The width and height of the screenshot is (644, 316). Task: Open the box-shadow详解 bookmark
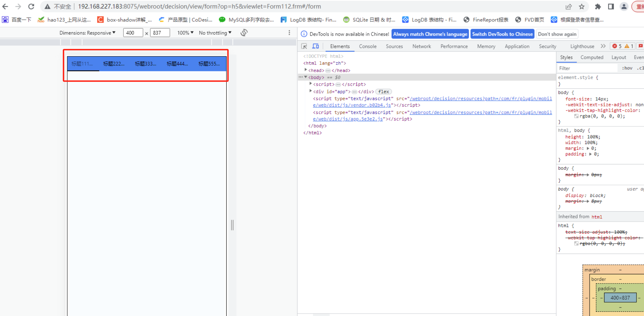click(x=125, y=20)
